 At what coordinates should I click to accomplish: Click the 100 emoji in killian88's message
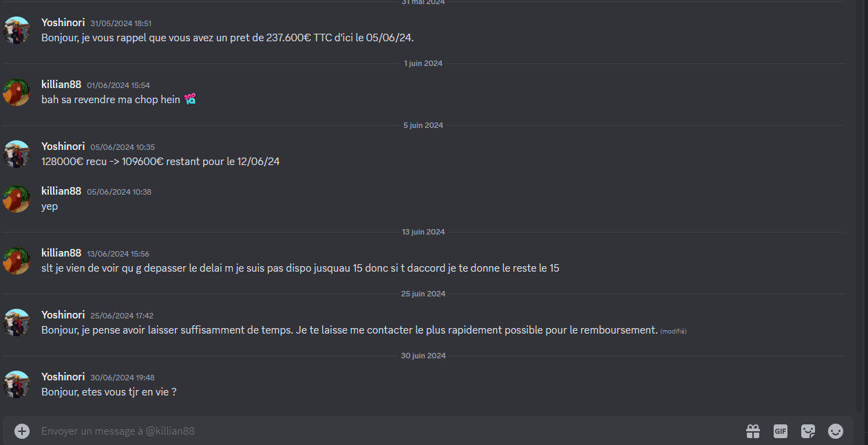190,100
